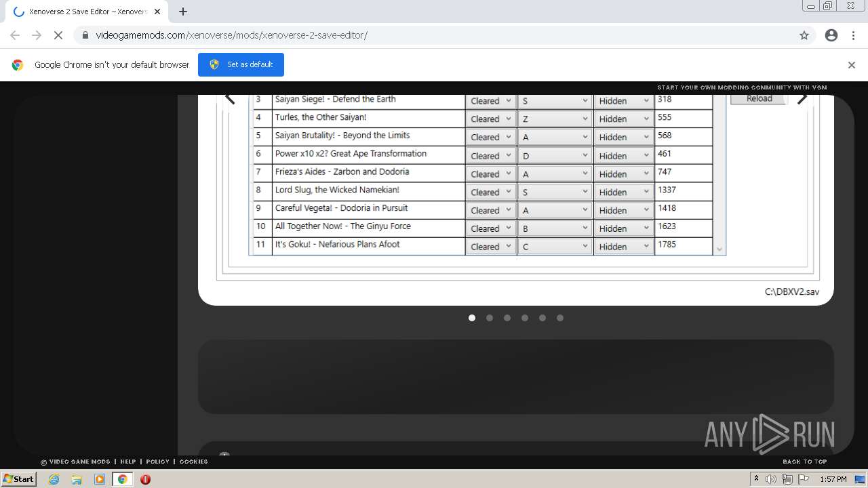Open the Help footer link
Viewport: 868px width, 488px height.
pyautogui.click(x=128, y=462)
